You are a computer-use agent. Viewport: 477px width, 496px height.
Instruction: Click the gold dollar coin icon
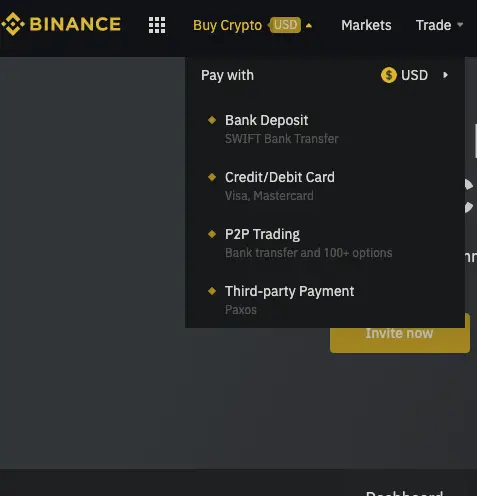coord(389,75)
